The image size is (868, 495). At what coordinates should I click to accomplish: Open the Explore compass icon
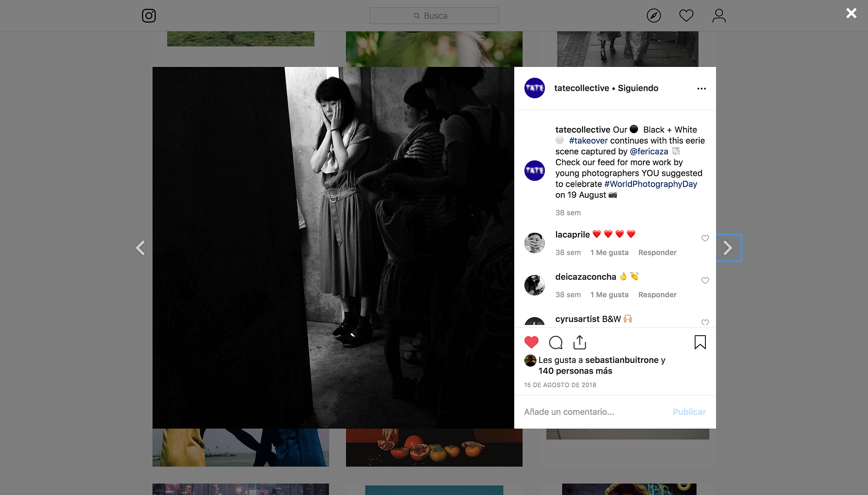click(x=653, y=16)
